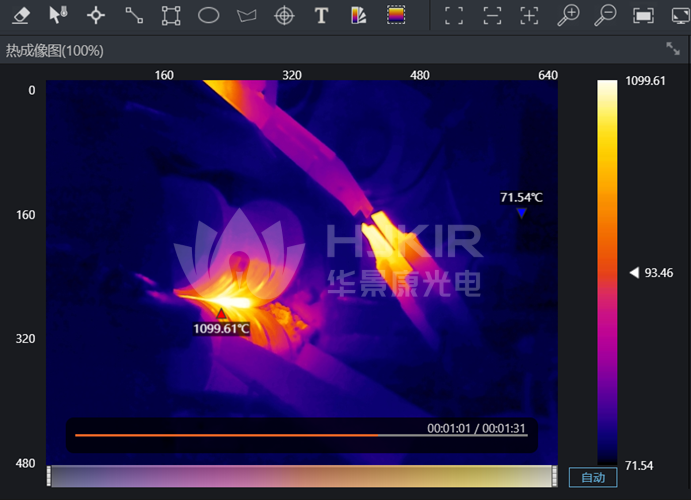Zoom out with the magnifier minus
The width and height of the screenshot is (691, 500).
point(605,16)
